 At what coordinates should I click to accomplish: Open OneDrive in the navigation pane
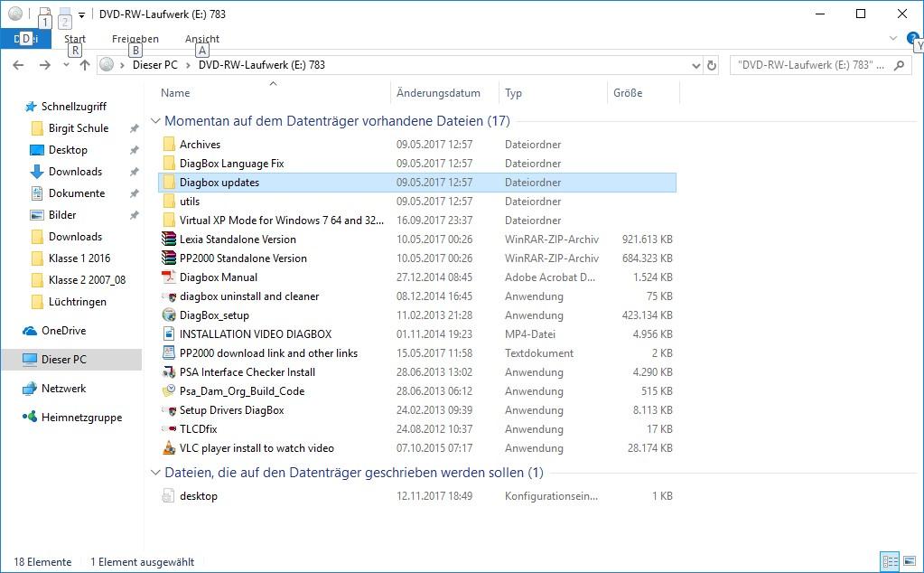(x=63, y=331)
